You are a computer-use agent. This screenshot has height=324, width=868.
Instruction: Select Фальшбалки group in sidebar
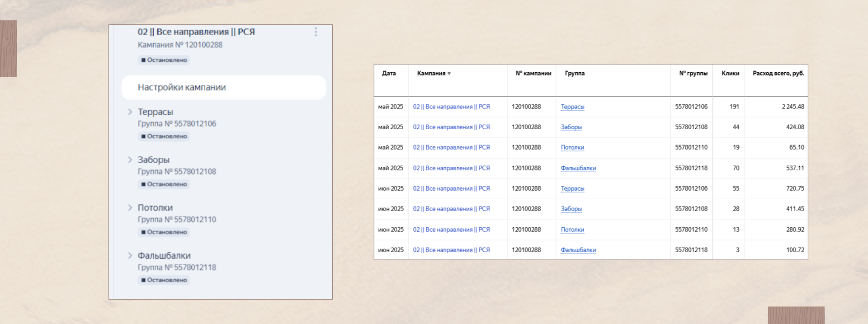pyautogui.click(x=164, y=255)
